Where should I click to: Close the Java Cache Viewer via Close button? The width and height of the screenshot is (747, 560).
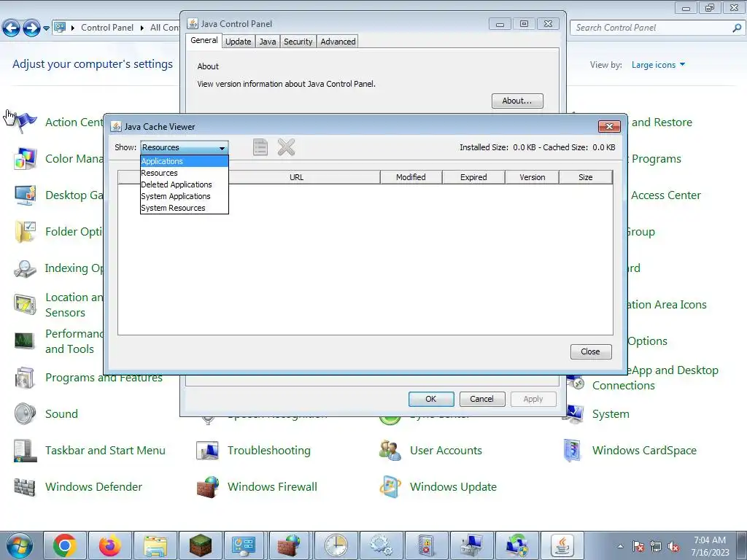[591, 351]
